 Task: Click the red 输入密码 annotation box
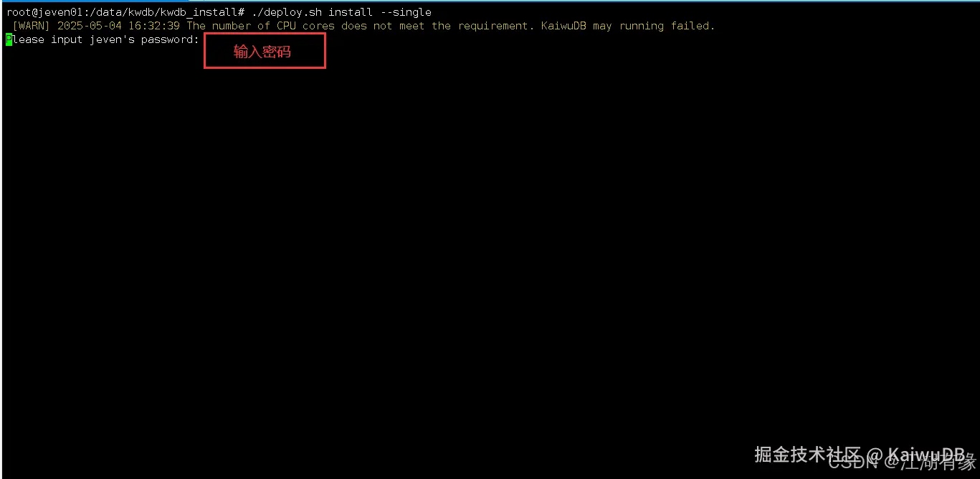tap(265, 51)
